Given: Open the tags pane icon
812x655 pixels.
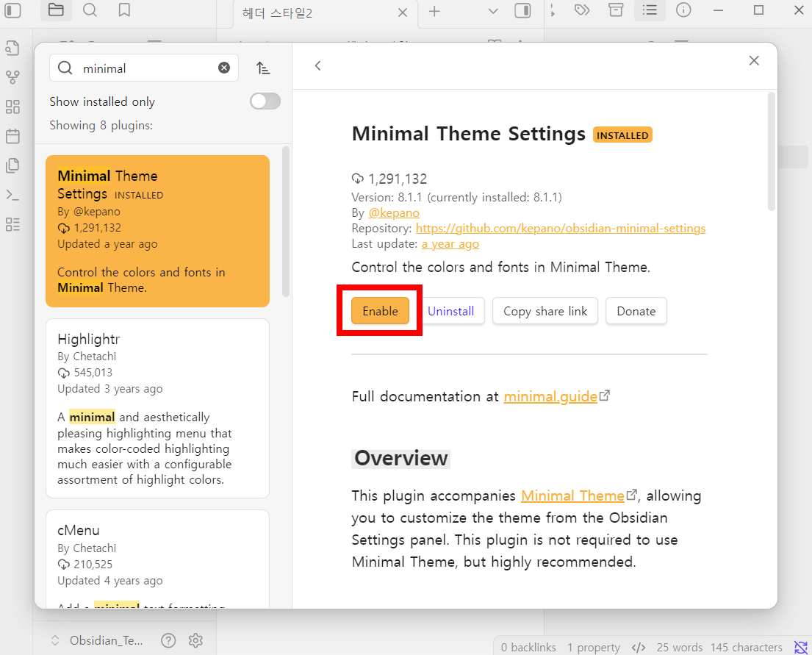Looking at the screenshot, I should (582, 10).
